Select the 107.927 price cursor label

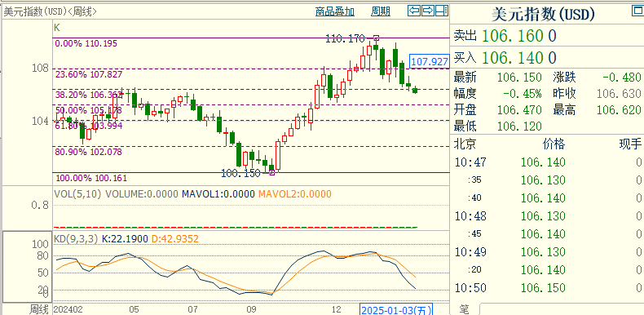[x=429, y=61]
